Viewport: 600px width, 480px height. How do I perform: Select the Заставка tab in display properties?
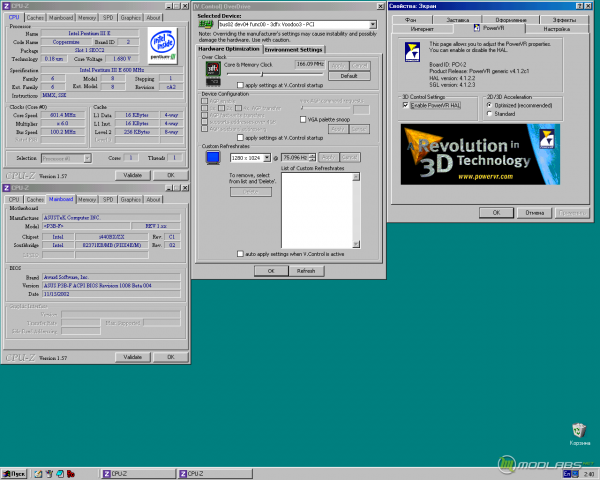point(457,20)
